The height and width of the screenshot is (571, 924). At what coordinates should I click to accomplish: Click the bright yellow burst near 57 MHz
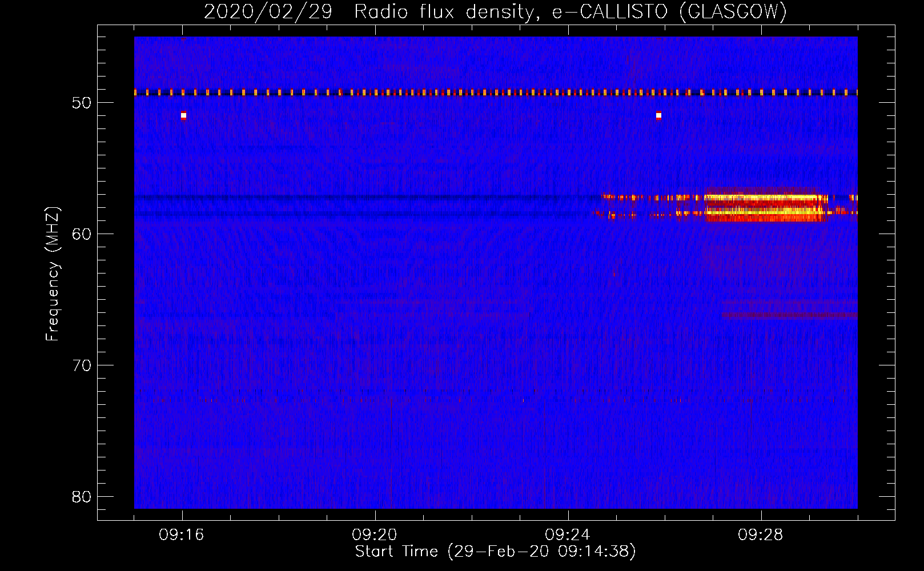[x=765, y=198]
